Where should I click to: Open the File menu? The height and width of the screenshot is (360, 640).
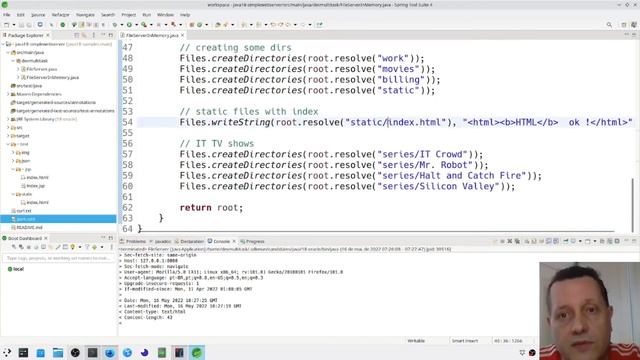tap(7, 15)
